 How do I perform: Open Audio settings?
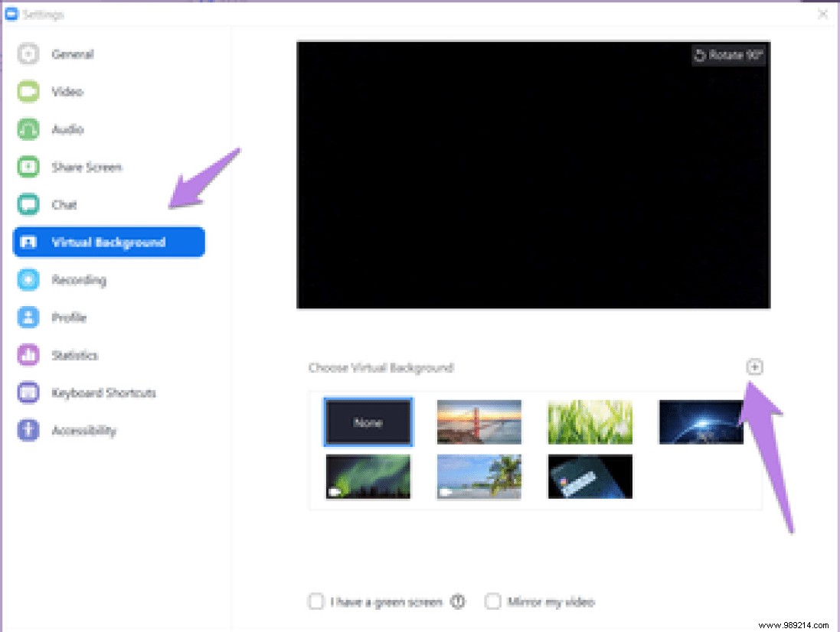click(x=67, y=129)
